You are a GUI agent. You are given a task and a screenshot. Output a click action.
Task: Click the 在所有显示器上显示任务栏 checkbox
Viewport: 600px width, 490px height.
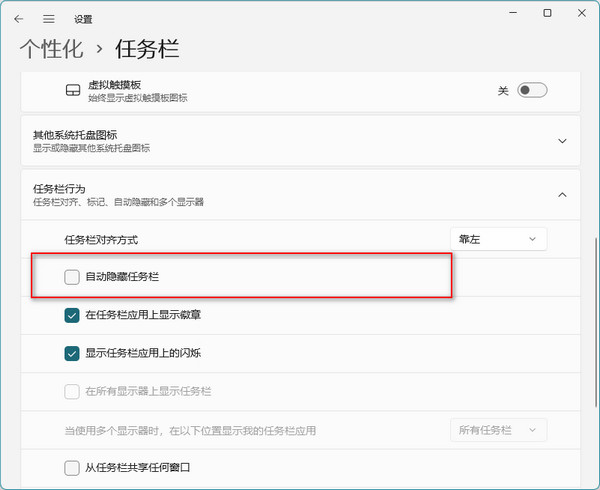pos(72,391)
